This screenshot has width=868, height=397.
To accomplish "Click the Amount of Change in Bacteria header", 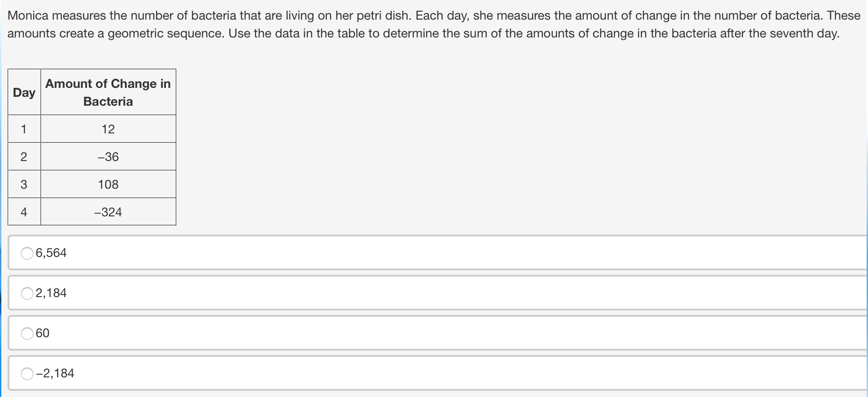I will click(x=108, y=92).
